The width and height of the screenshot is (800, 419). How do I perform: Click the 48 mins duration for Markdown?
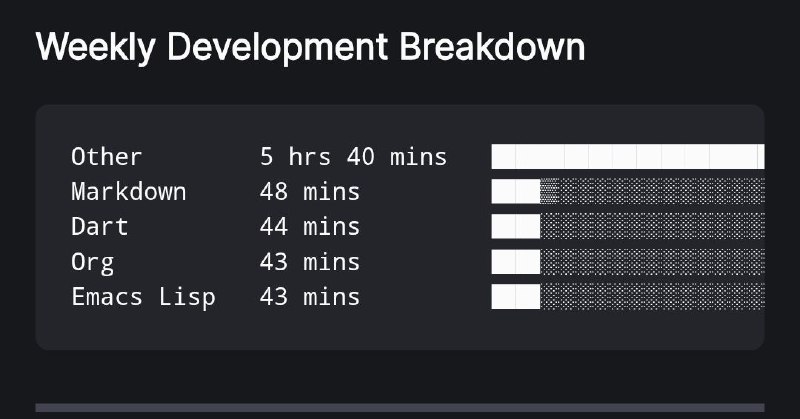pyautogui.click(x=310, y=192)
